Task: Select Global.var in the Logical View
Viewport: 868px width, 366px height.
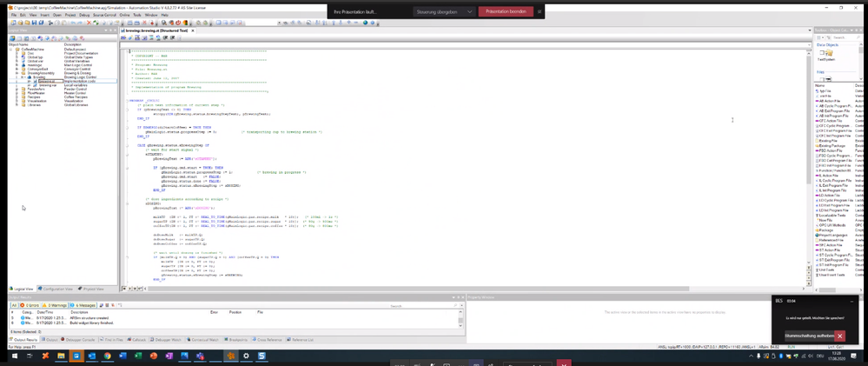Action: (35, 61)
